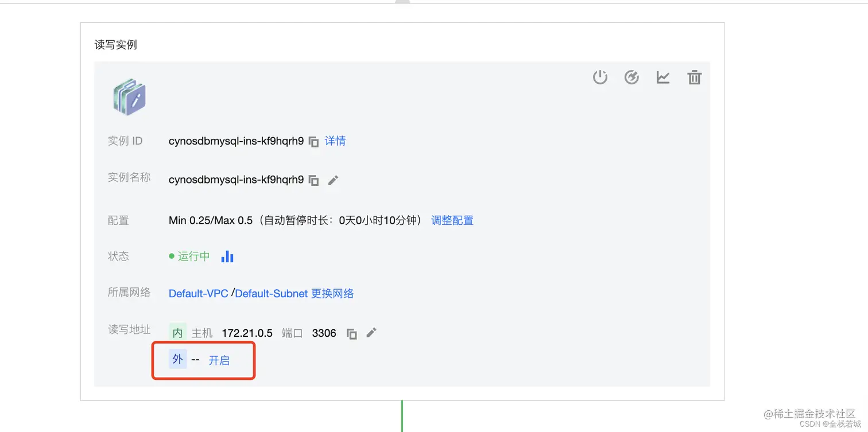Edit the port via pencil icon
The image size is (868, 432).
(x=371, y=333)
